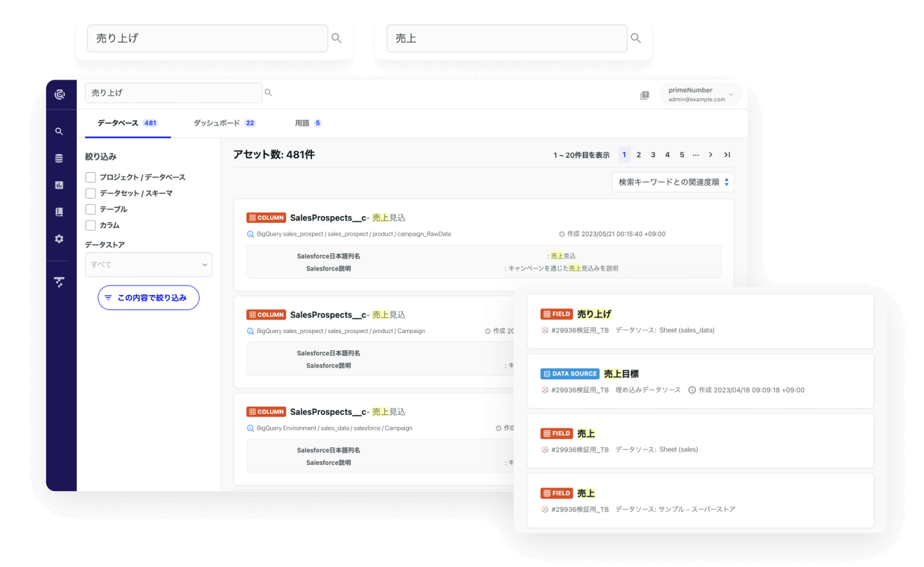Toggle the カラム checkbox
This screenshot has width=924, height=567.
[x=91, y=225]
